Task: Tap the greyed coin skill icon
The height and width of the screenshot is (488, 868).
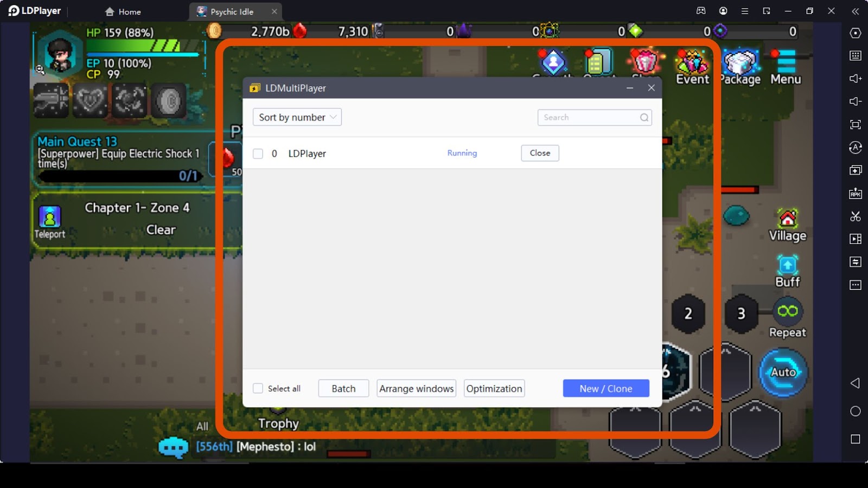Action: (x=169, y=100)
